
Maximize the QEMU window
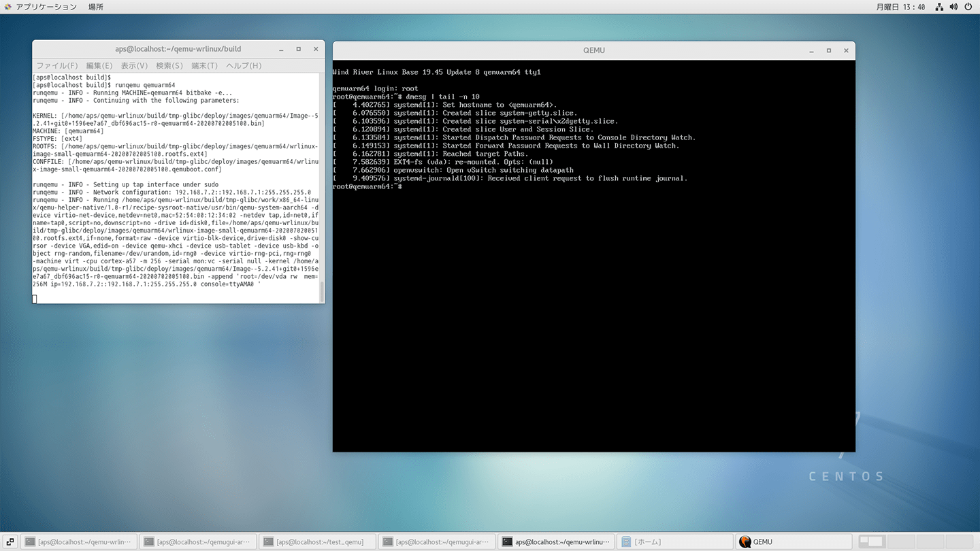click(x=829, y=50)
